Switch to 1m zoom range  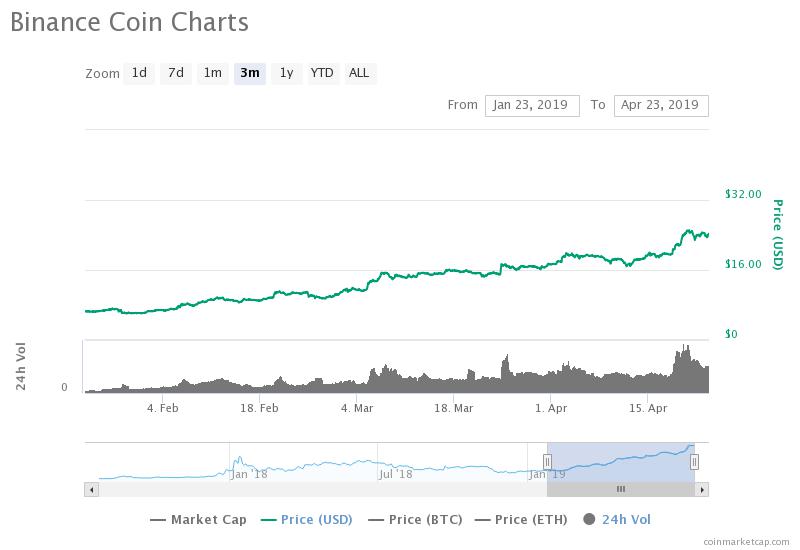point(213,73)
